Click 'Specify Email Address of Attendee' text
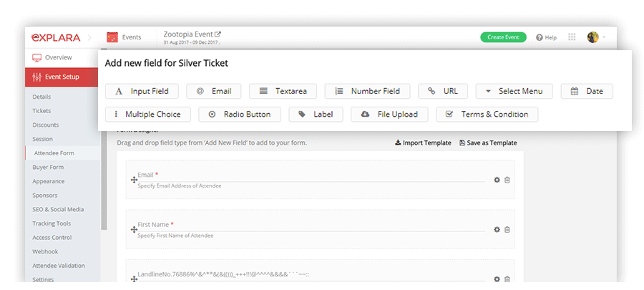This screenshot has height=290, width=644. pos(180,186)
